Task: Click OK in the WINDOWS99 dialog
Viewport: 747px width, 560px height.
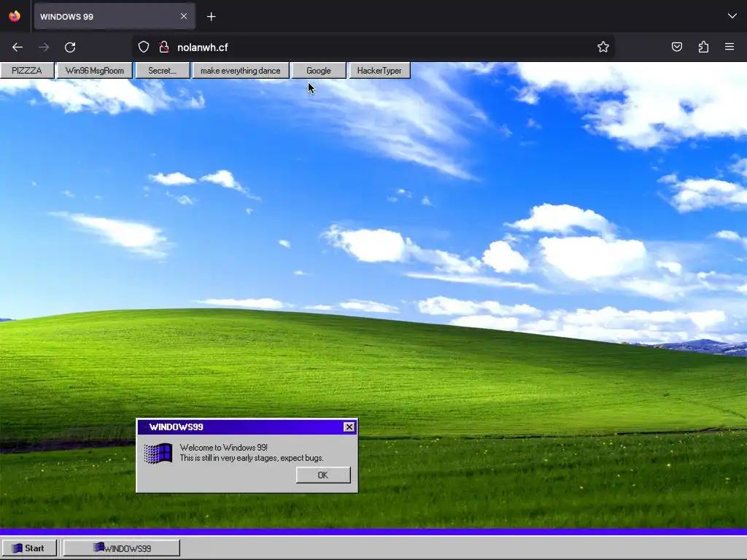Action: click(323, 475)
